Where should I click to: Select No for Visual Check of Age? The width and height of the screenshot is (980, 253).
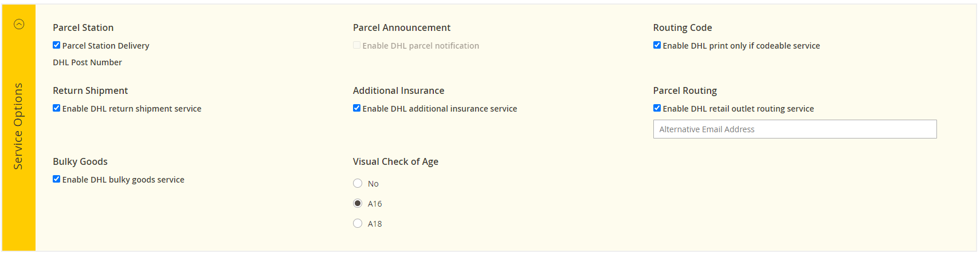coord(358,183)
